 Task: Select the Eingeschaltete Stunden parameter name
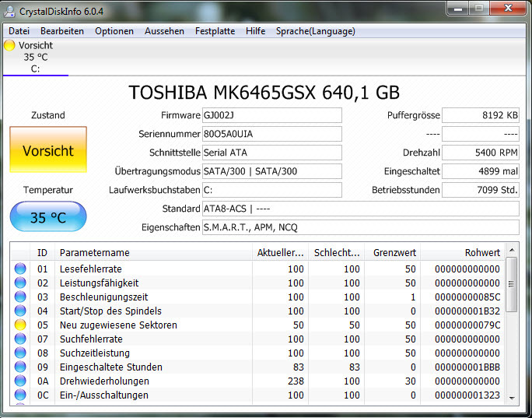coord(111,367)
